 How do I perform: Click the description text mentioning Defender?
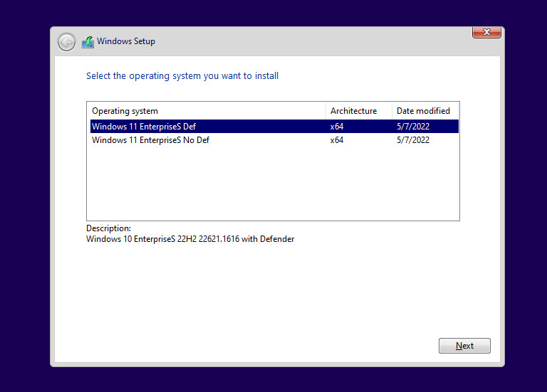(x=190, y=239)
